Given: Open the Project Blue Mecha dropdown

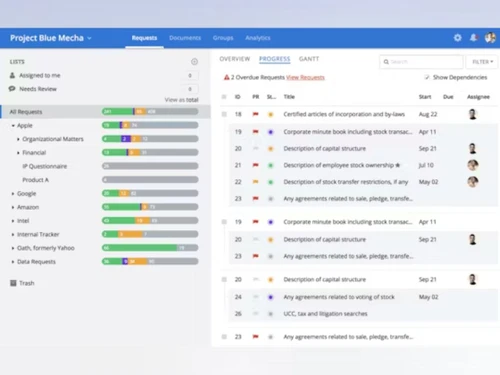Looking at the screenshot, I should click(x=51, y=38).
